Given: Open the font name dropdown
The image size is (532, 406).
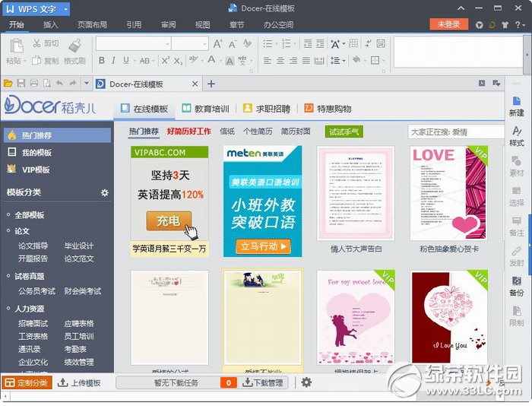Looking at the screenshot, I should point(167,44).
